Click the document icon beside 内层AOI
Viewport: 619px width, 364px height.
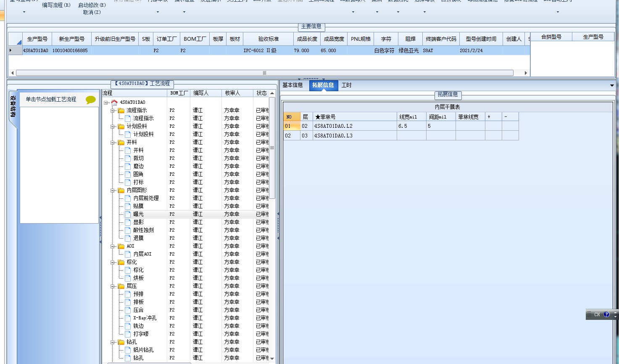coord(128,254)
